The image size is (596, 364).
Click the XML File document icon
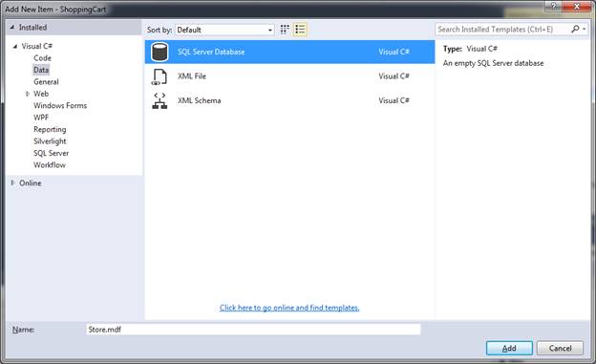(160, 76)
